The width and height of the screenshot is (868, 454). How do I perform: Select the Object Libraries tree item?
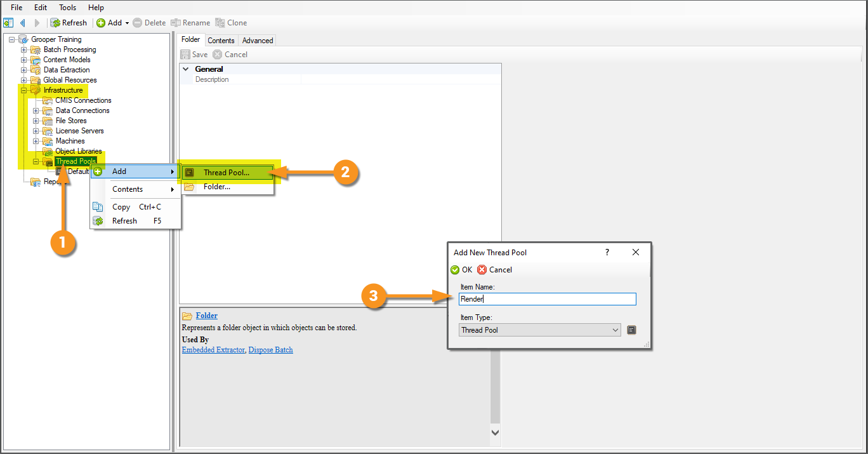coord(79,151)
